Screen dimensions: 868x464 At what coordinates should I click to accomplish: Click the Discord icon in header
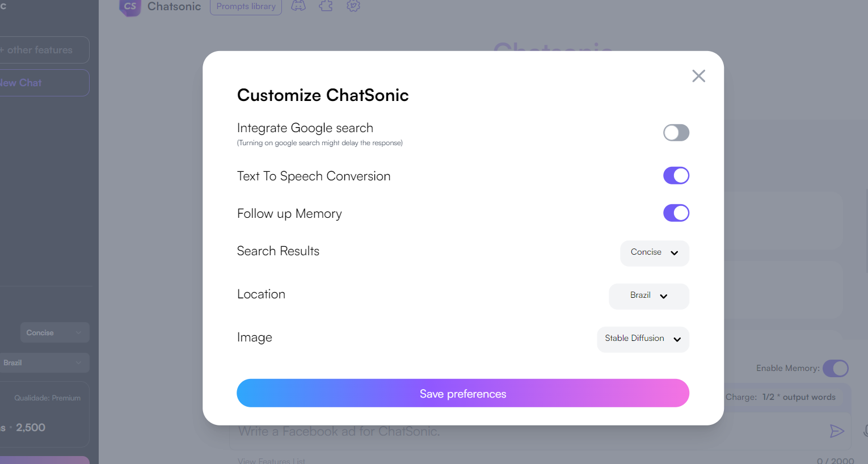[x=298, y=6]
